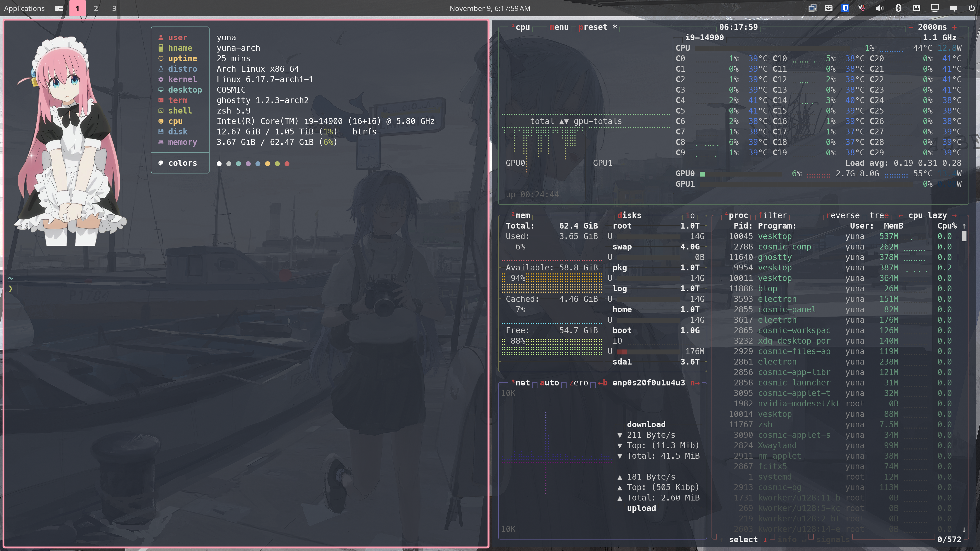This screenshot has height=551, width=980.
Task: Click right arrow next to cpu lazy
Action: coord(954,215)
